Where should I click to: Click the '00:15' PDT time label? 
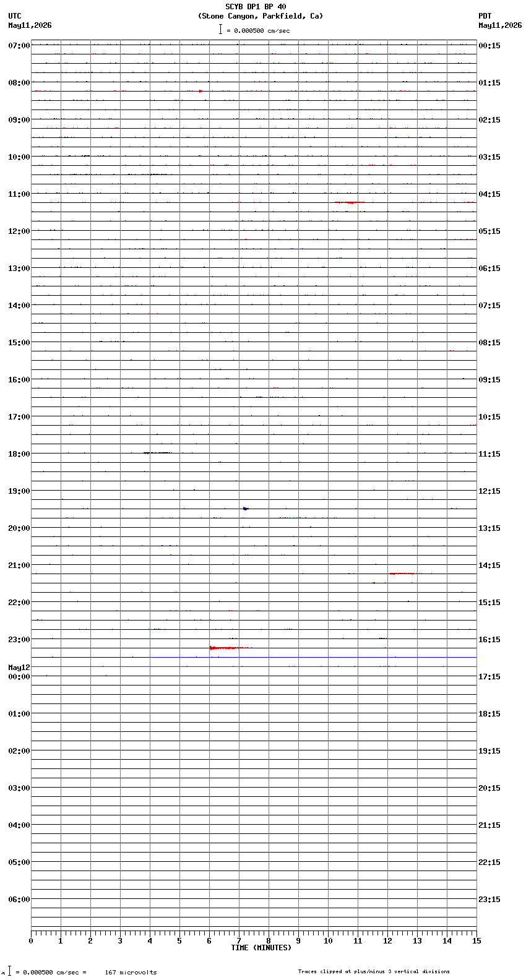pyautogui.click(x=489, y=46)
